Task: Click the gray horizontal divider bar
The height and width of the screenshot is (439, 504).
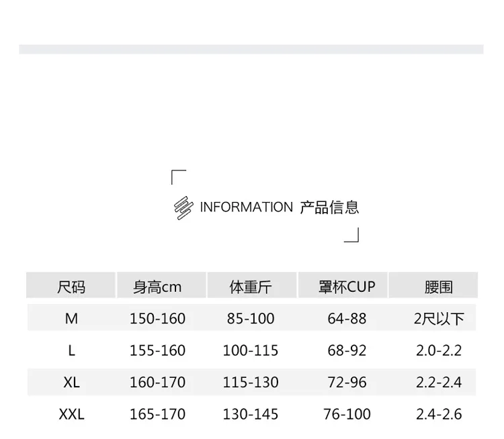Action: coord(251,49)
